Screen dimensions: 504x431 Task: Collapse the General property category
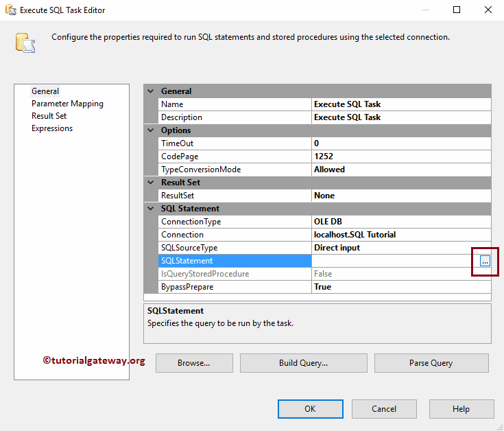pos(150,91)
